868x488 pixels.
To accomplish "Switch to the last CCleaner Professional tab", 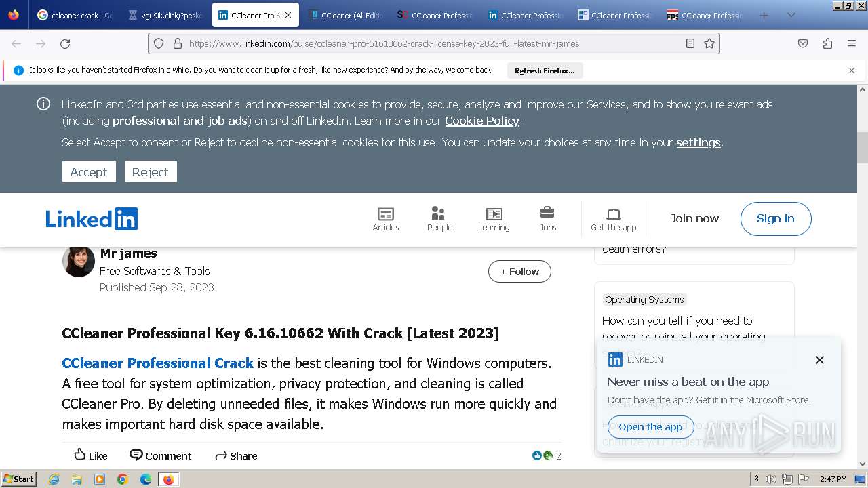I will click(x=705, y=15).
